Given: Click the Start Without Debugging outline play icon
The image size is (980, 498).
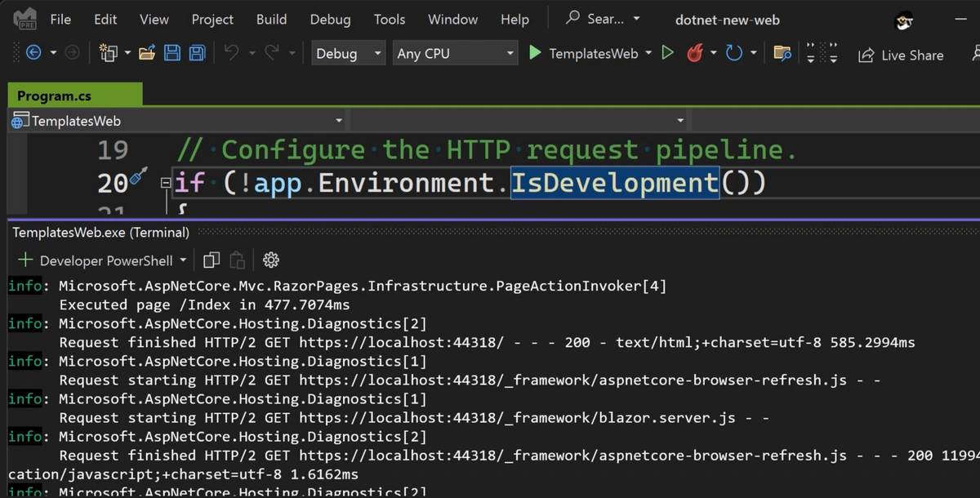Looking at the screenshot, I should (x=667, y=53).
